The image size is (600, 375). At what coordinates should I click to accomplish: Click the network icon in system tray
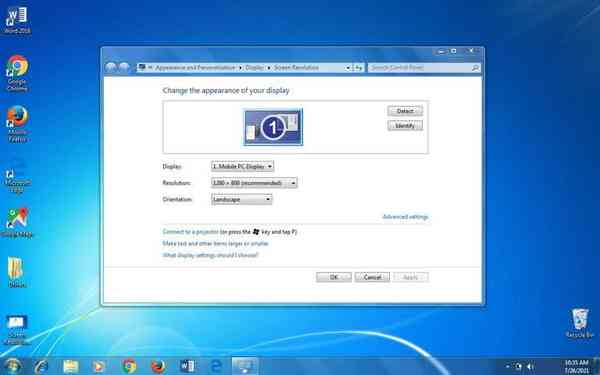(x=518, y=367)
